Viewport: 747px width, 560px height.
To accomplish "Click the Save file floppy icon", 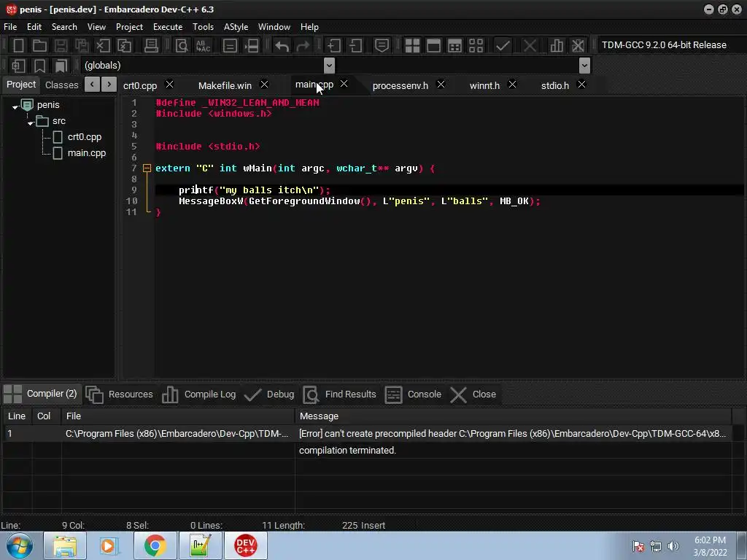I will pos(61,46).
